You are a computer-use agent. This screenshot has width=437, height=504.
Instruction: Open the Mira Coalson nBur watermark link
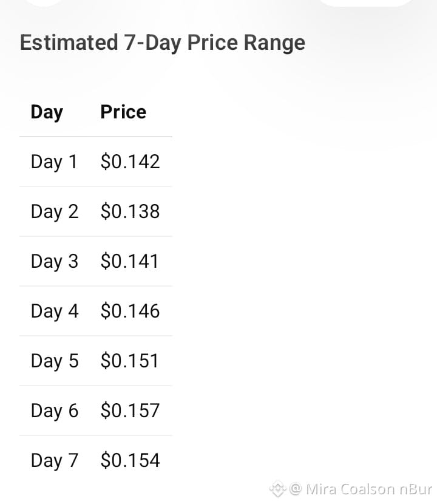click(369, 489)
